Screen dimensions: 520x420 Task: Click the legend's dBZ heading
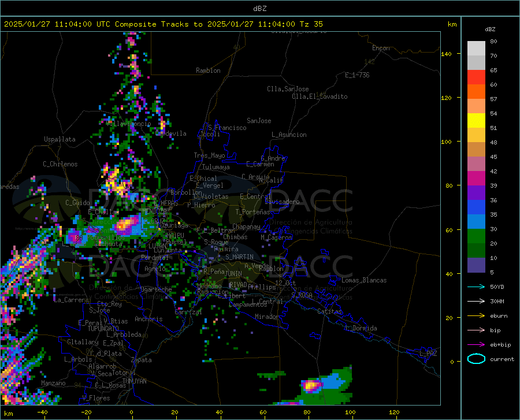point(490,29)
